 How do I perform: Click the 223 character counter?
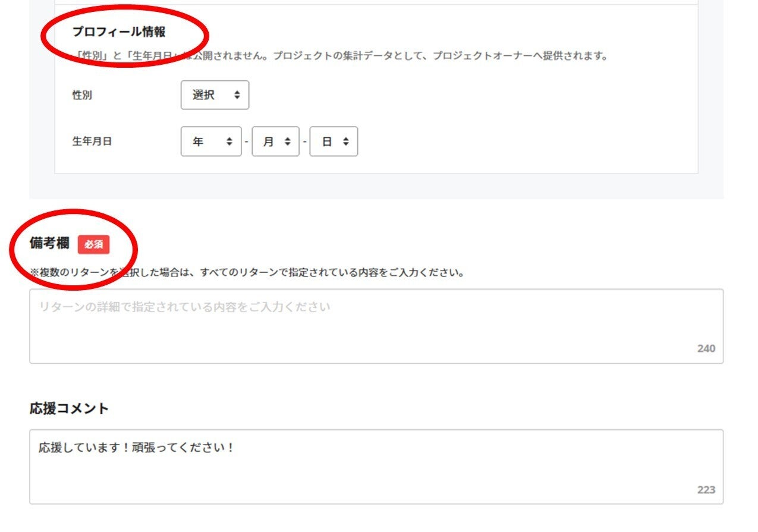point(706,490)
